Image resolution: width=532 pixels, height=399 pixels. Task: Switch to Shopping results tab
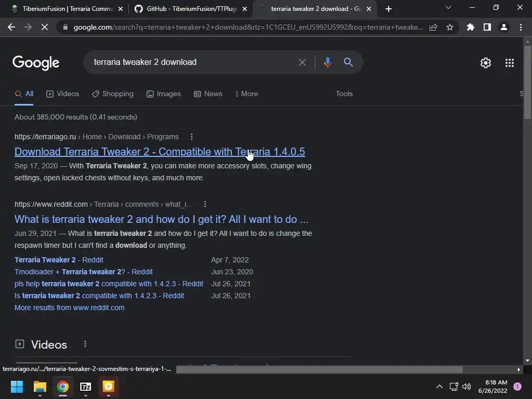point(113,94)
